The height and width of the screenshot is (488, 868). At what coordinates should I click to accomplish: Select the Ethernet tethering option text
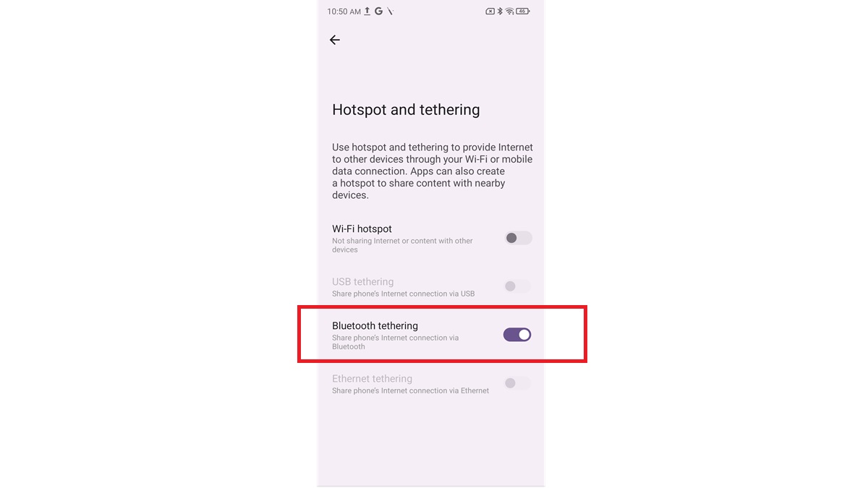pos(372,378)
